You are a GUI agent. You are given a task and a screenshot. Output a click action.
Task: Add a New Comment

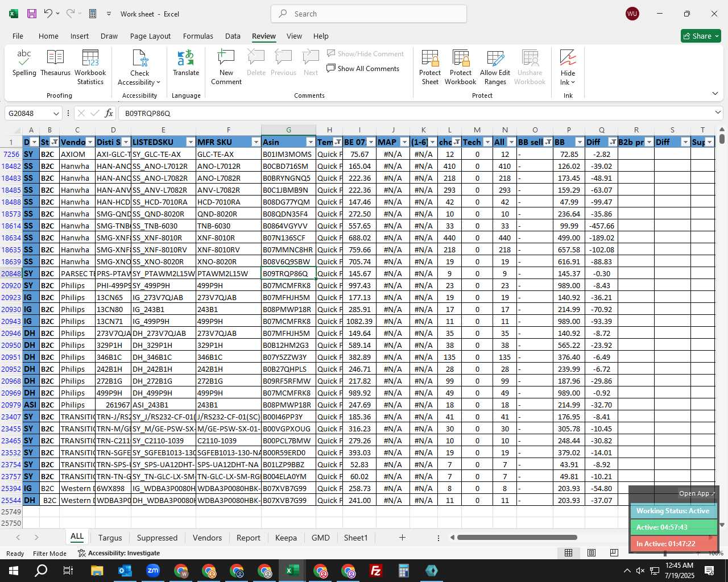226,67
